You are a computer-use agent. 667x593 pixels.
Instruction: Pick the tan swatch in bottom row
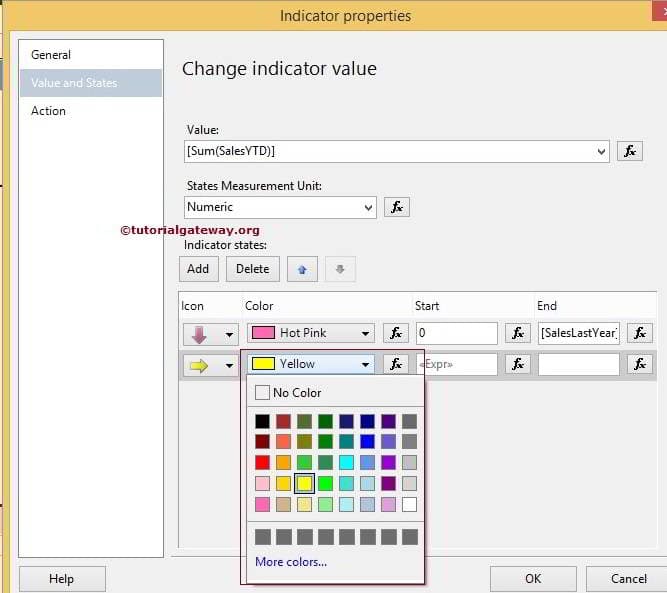(x=283, y=505)
